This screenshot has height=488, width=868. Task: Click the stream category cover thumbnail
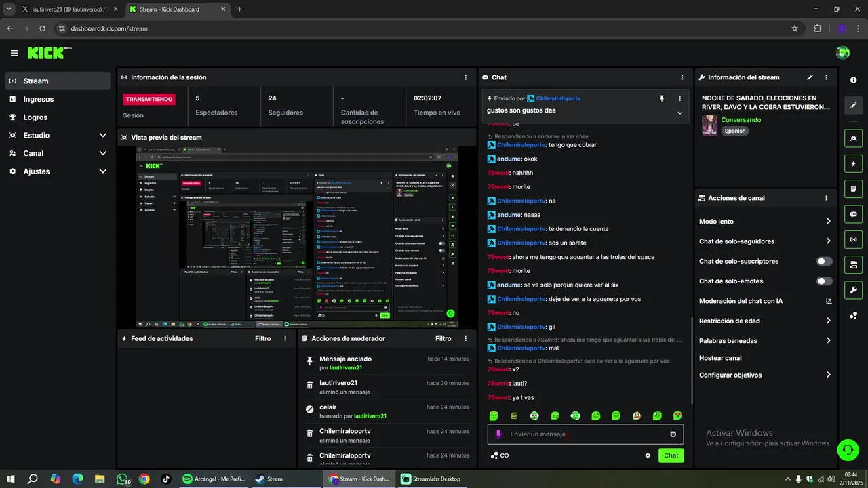click(x=709, y=125)
